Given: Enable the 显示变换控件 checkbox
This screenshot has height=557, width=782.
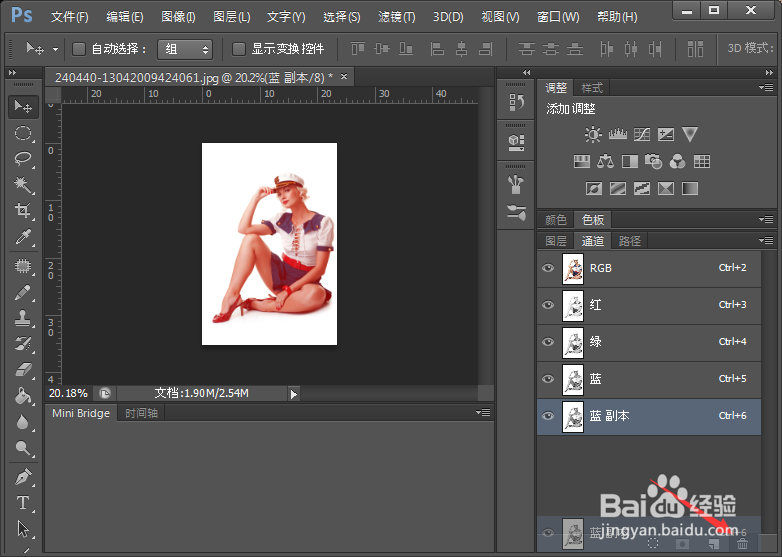Looking at the screenshot, I should point(239,49).
